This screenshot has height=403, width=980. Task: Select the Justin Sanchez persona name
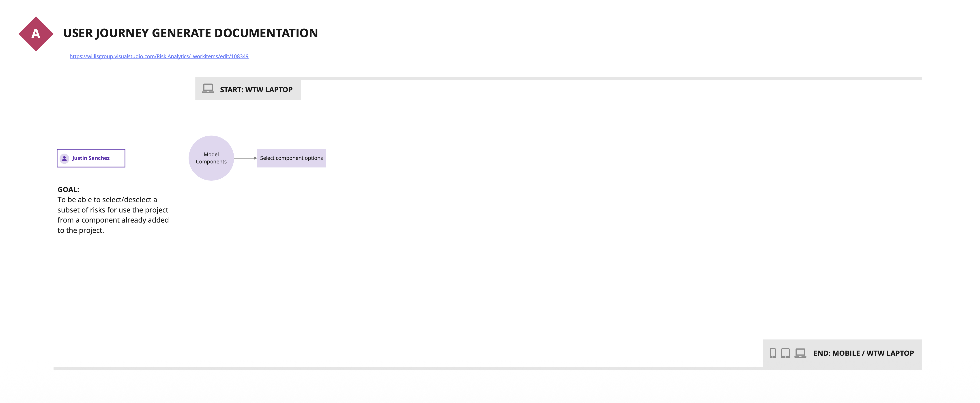point(90,158)
